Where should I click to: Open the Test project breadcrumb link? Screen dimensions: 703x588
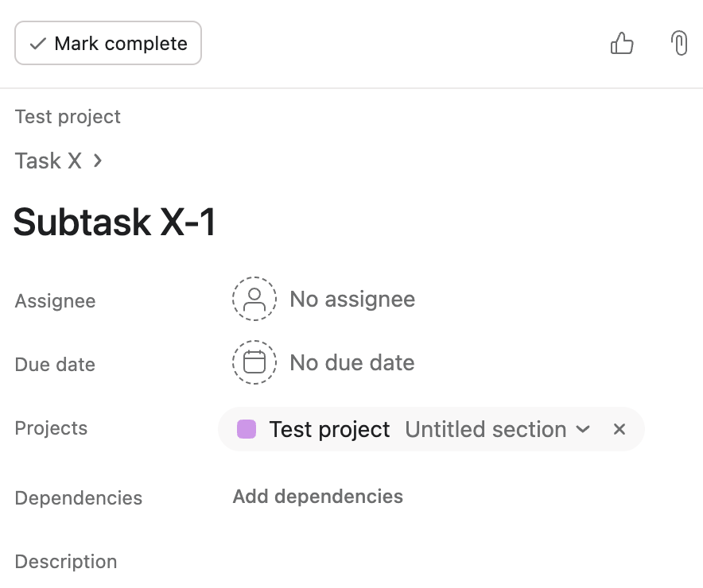click(x=68, y=117)
